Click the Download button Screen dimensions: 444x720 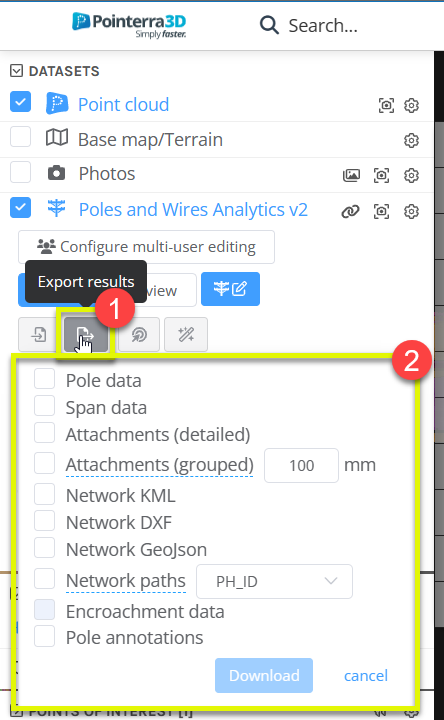click(x=264, y=675)
